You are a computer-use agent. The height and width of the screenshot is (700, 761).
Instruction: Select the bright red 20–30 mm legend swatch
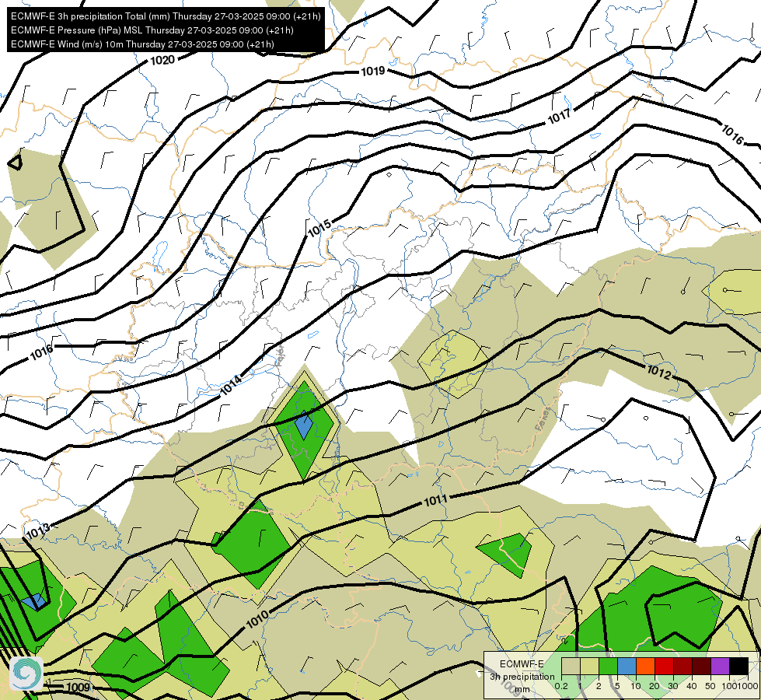pyautogui.click(x=664, y=667)
